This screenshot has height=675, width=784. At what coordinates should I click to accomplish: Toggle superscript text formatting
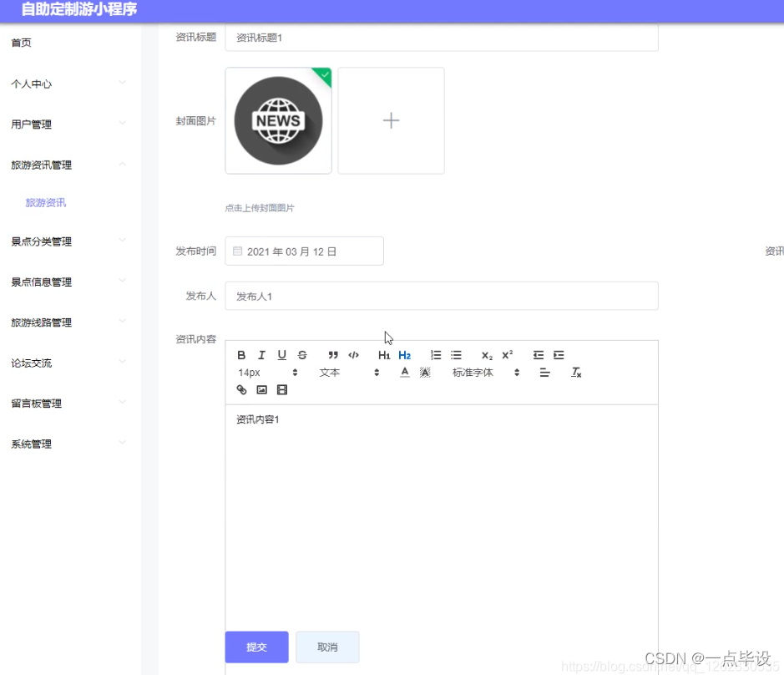click(x=506, y=354)
